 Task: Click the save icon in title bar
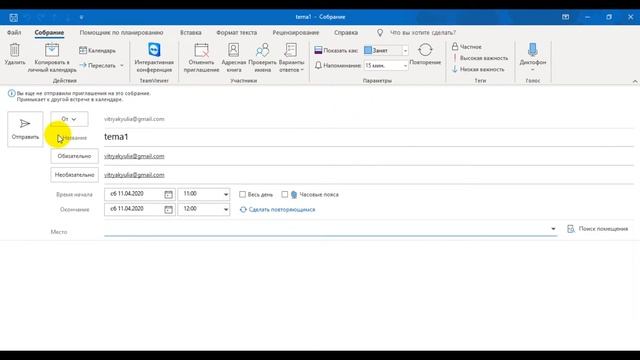point(13,18)
